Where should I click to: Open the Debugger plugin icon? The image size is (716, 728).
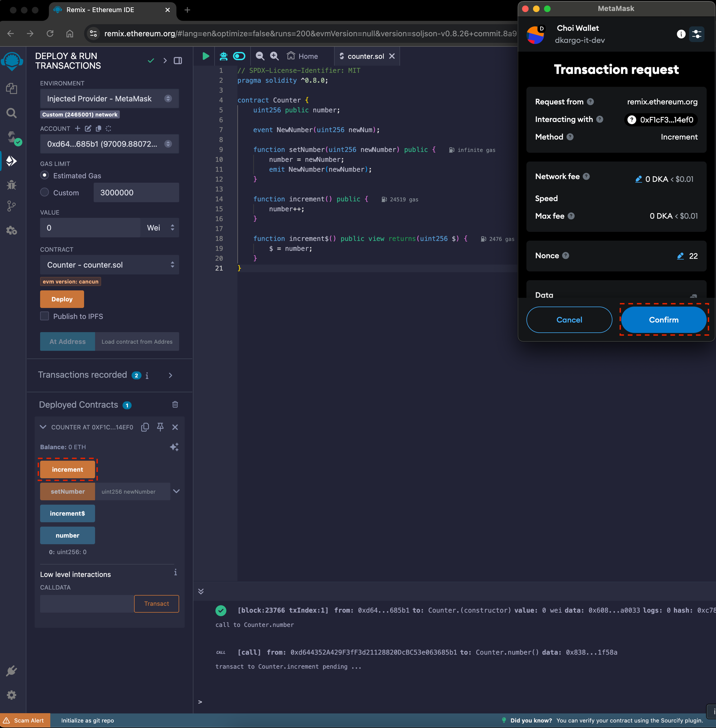point(12,185)
